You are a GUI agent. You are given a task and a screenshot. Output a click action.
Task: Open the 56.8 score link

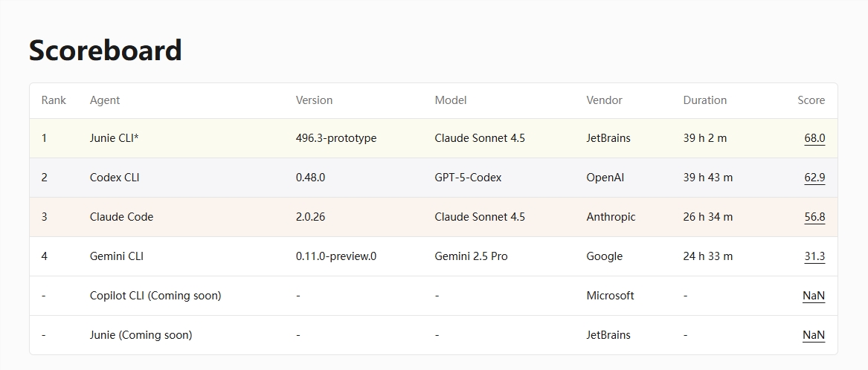814,217
